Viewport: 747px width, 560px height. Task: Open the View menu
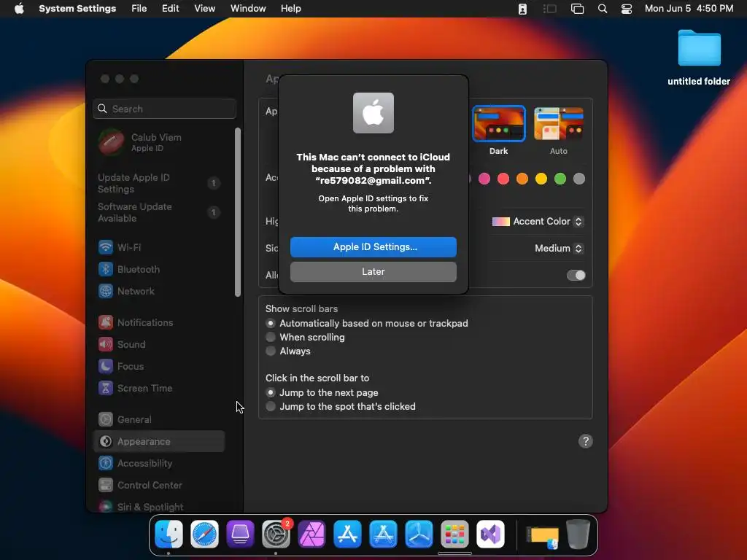[204, 9]
